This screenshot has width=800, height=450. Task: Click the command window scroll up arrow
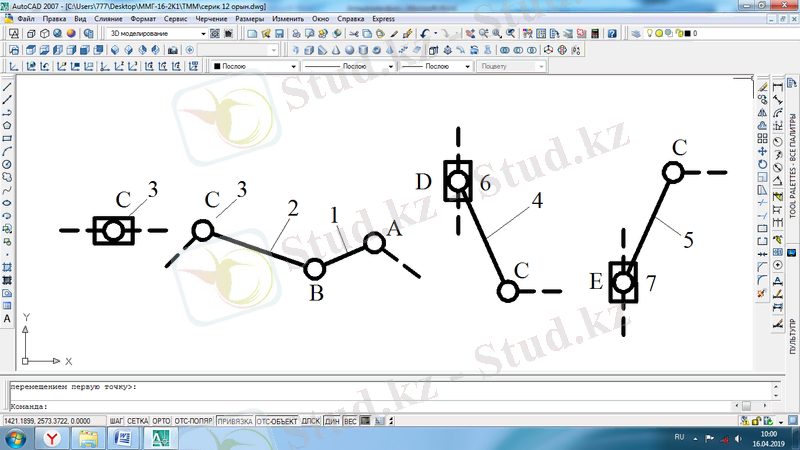[776, 387]
